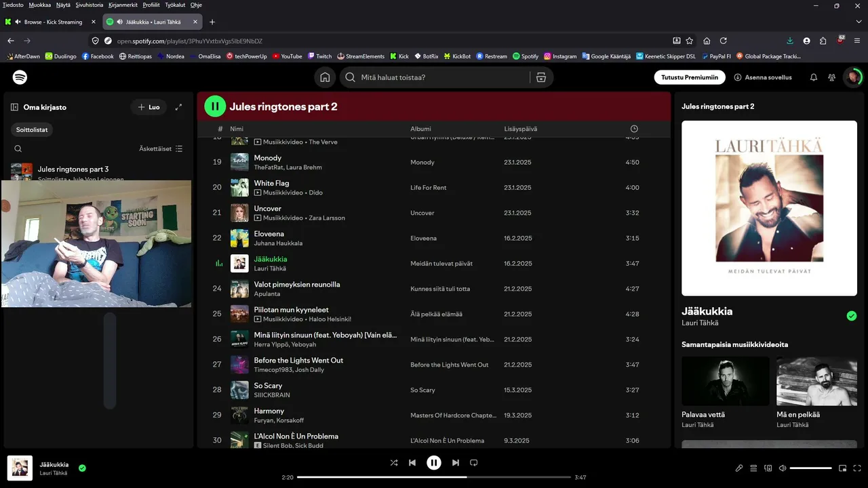Open a new browser tab
Image resolution: width=868 pixels, height=488 pixels.
click(x=212, y=22)
